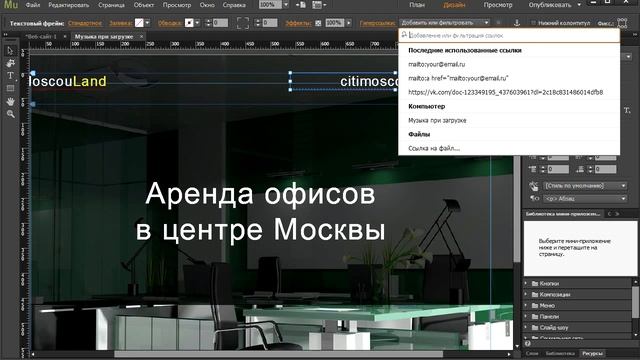
Task: Click the Меню folder icon
Action: (535, 305)
